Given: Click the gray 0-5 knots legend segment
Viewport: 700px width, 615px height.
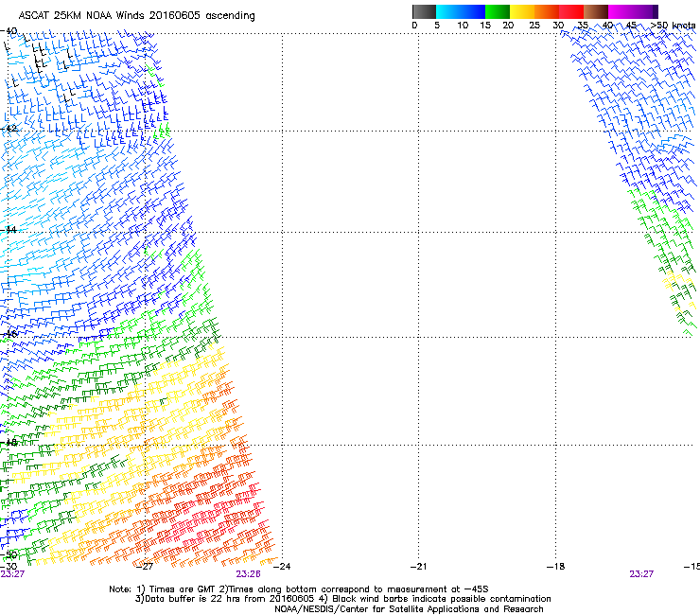Looking at the screenshot, I should coord(424,11).
